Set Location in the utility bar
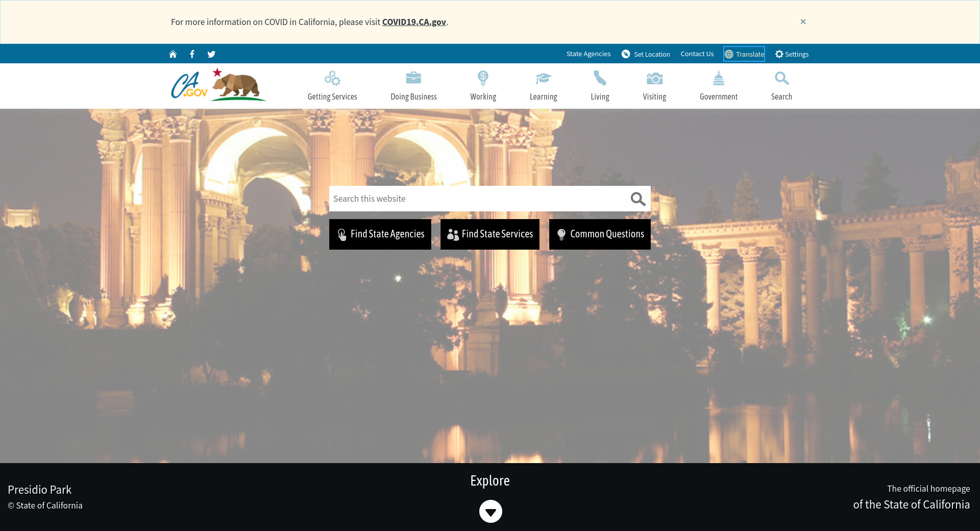Screen dimensions: 980x531 [x=646, y=54]
